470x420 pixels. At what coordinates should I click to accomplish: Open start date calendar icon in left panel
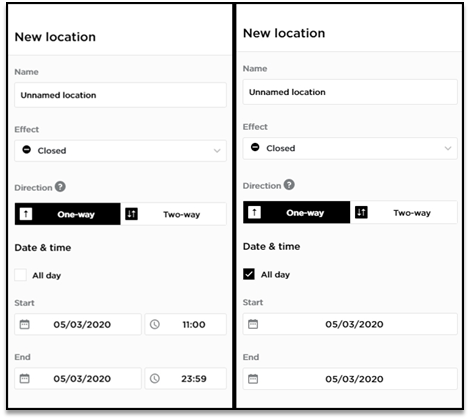pos(25,324)
